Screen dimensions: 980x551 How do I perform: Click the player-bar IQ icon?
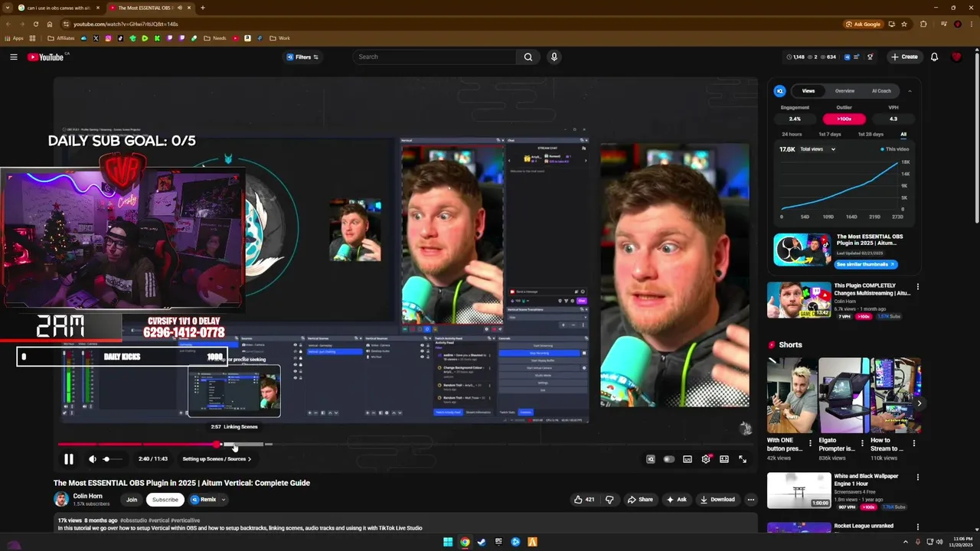(x=651, y=459)
